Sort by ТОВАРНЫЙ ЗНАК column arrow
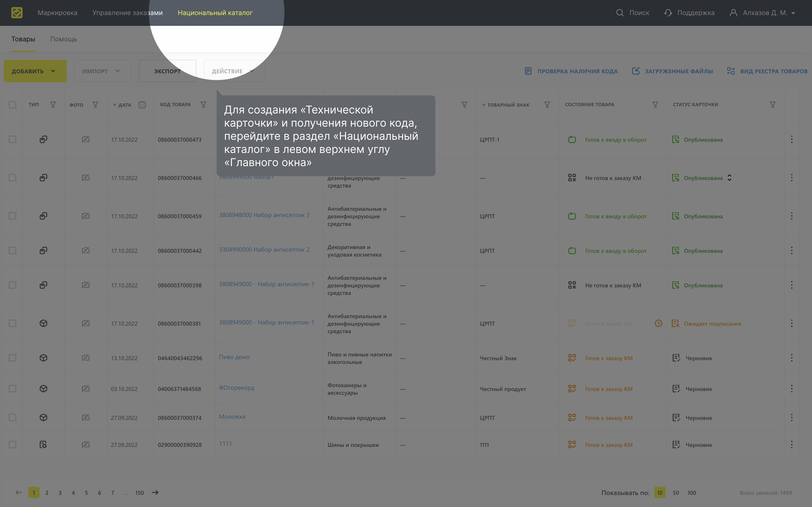Image resolution: width=812 pixels, height=507 pixels. 484,105
